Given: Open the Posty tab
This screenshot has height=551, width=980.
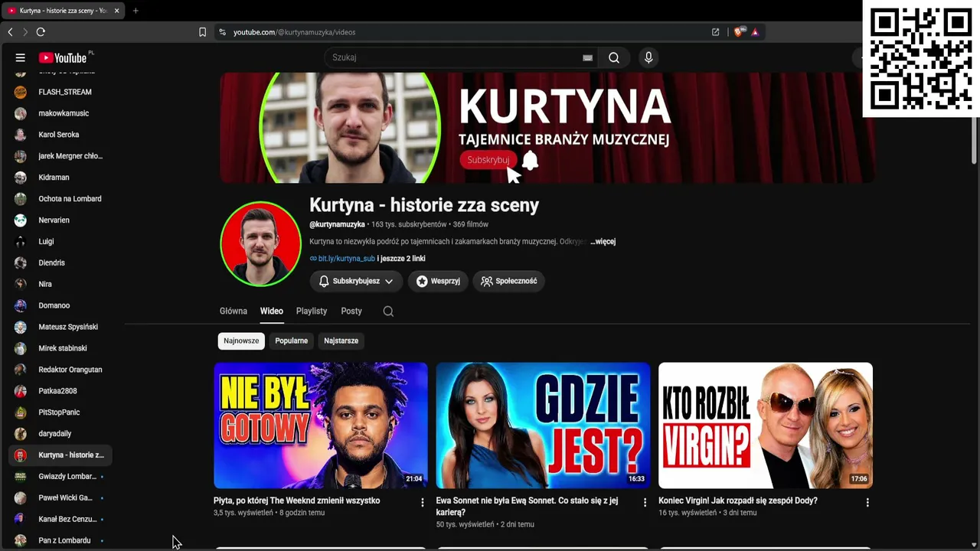Looking at the screenshot, I should coord(351,311).
